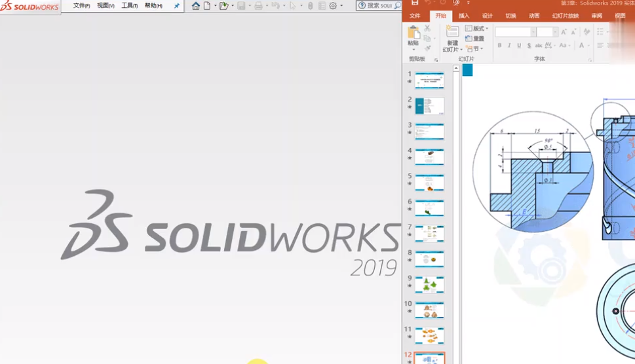Open the font name combo box dropdown
The height and width of the screenshot is (364, 635).
coord(533,32)
